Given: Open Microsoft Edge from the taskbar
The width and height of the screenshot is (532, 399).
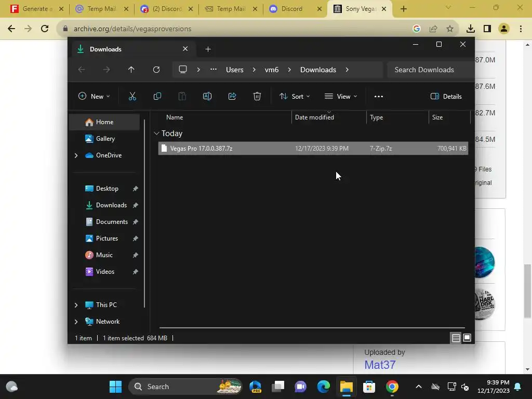Looking at the screenshot, I should coord(323,387).
